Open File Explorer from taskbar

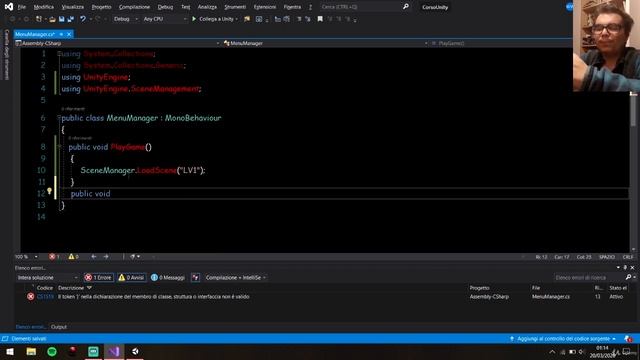(x=31, y=351)
